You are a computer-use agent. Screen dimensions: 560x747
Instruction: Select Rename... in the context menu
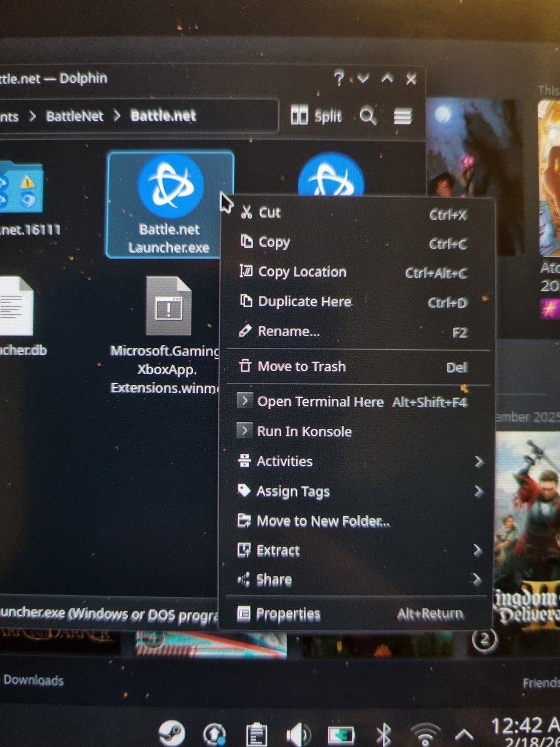tap(357, 332)
